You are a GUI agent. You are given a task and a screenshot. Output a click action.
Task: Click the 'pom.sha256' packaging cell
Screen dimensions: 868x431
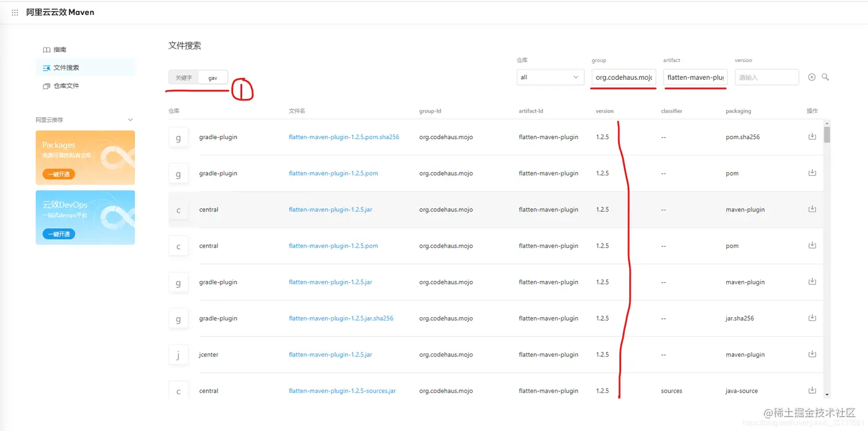tap(743, 137)
